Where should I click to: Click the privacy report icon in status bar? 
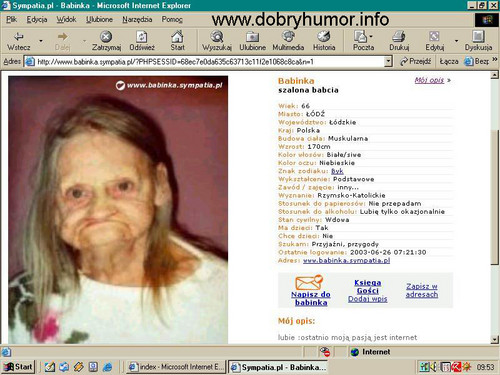click(324, 352)
